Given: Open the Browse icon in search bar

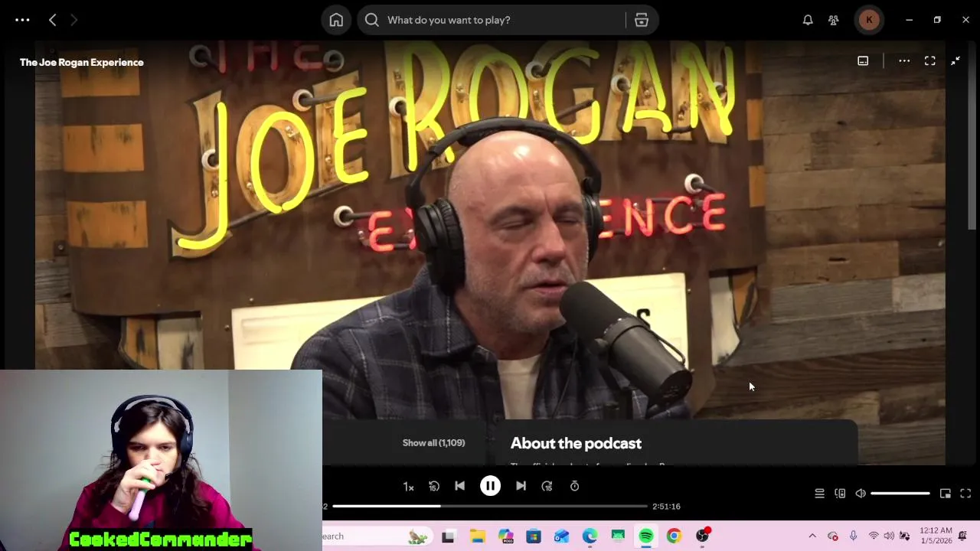Looking at the screenshot, I should pyautogui.click(x=642, y=20).
